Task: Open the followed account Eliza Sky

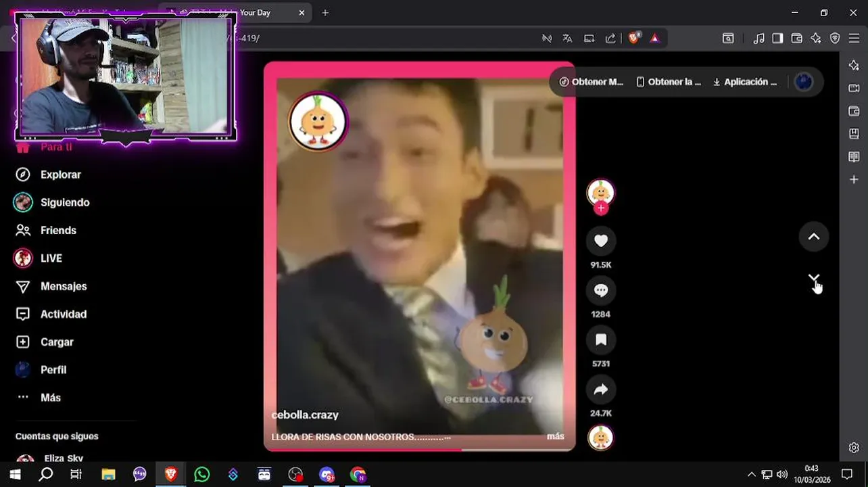Action: [64, 459]
